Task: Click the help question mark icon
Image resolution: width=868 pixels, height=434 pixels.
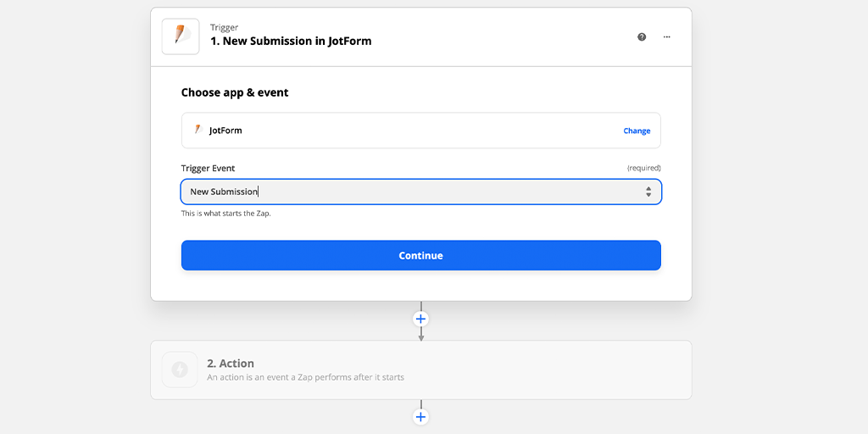Action: (x=642, y=37)
